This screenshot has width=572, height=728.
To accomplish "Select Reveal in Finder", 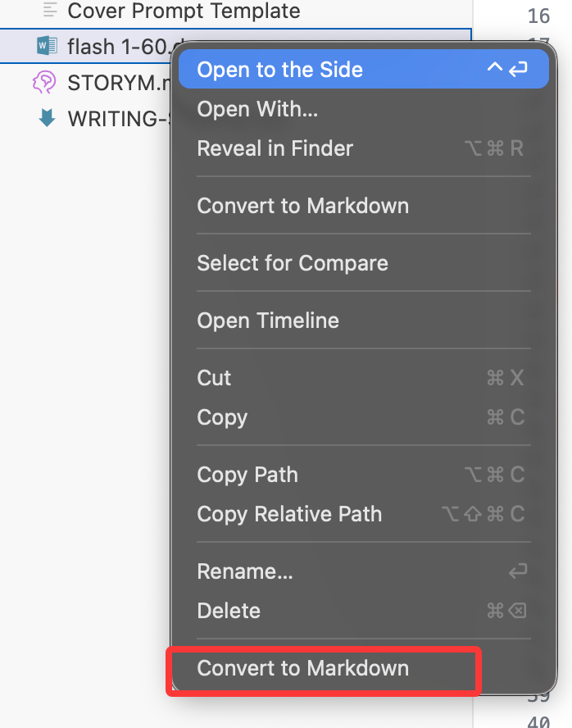I will 364,148.
